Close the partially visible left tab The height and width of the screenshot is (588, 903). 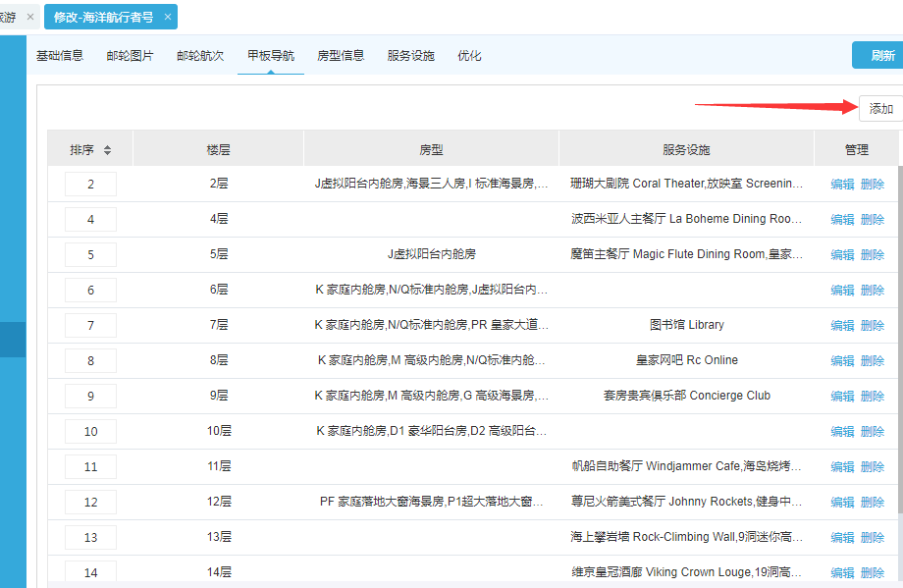coord(29,17)
